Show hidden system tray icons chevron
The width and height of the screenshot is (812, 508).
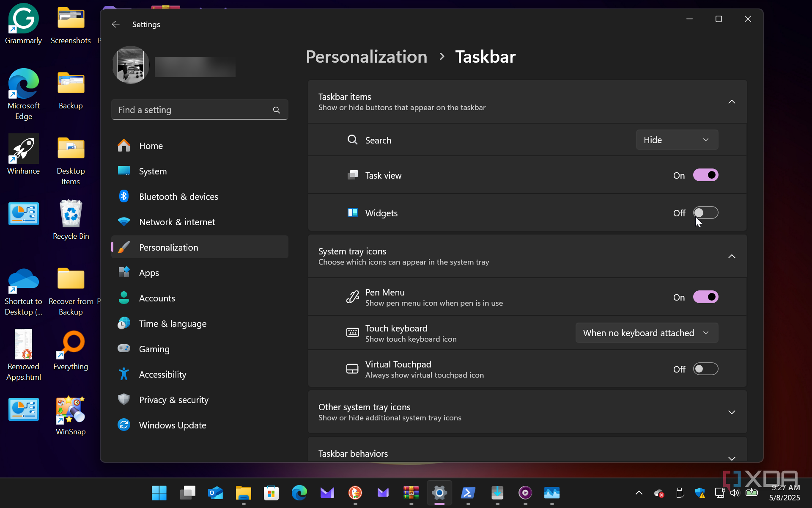pyautogui.click(x=639, y=493)
